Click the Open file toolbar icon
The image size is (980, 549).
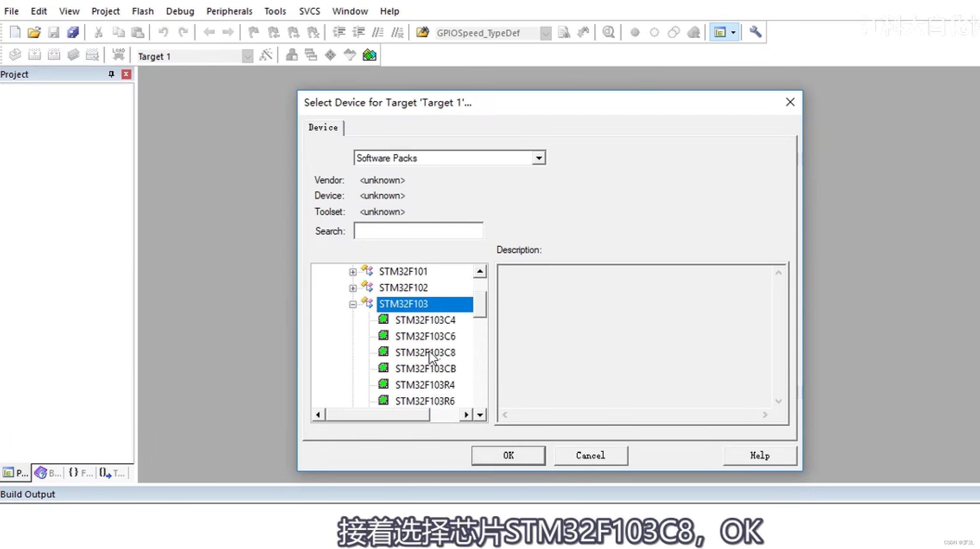pos(34,32)
